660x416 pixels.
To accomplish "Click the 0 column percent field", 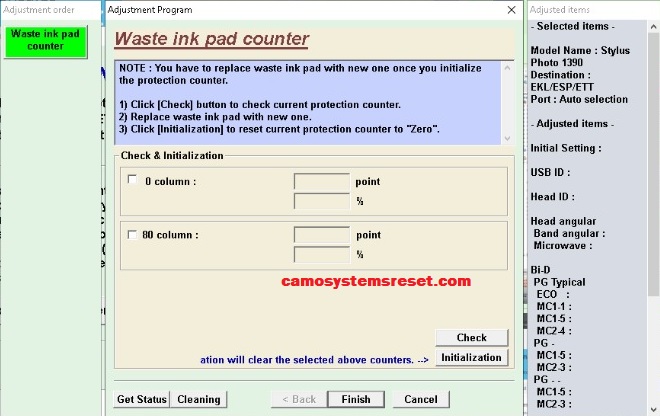I will click(322, 201).
